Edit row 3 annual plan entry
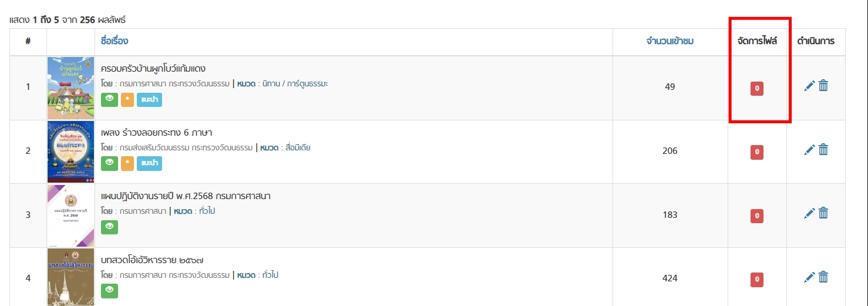Screen dimensions: 868x306 pos(809,213)
